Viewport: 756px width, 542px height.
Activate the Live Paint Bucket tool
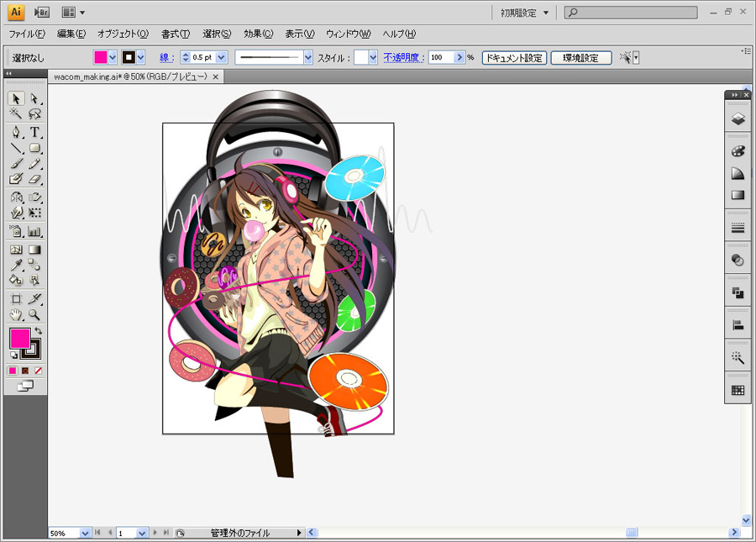pos(16,280)
